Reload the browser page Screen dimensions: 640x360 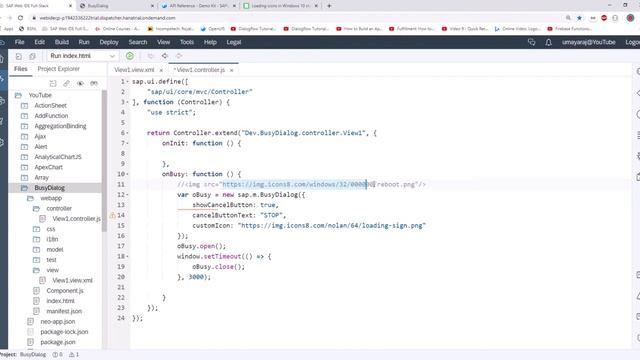20,18
